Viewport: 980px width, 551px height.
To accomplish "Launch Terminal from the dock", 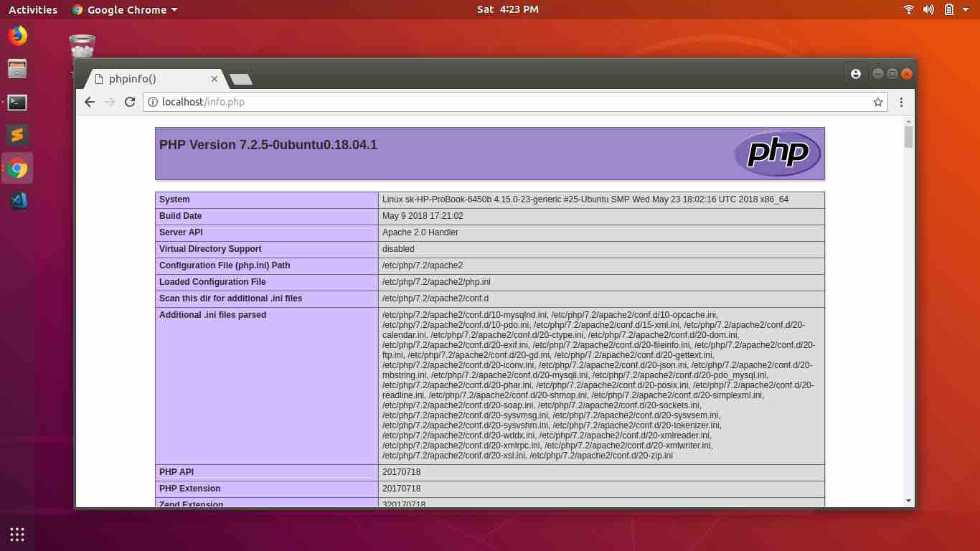I will [17, 103].
